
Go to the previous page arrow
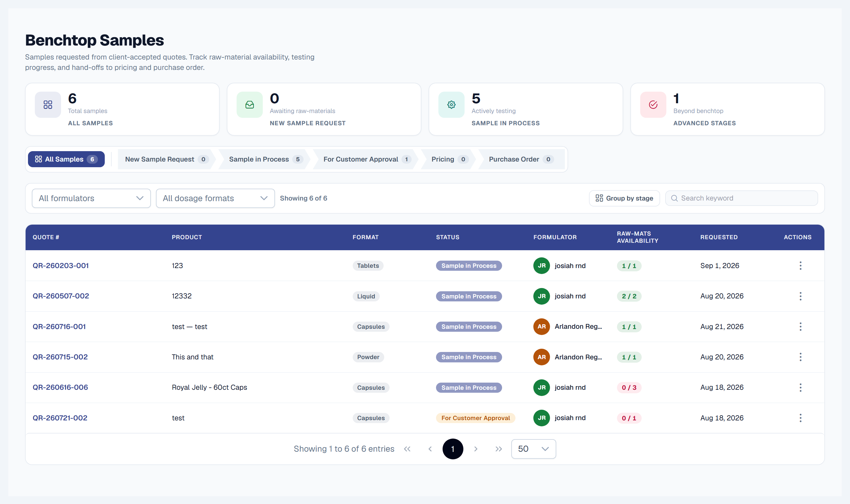coord(430,449)
